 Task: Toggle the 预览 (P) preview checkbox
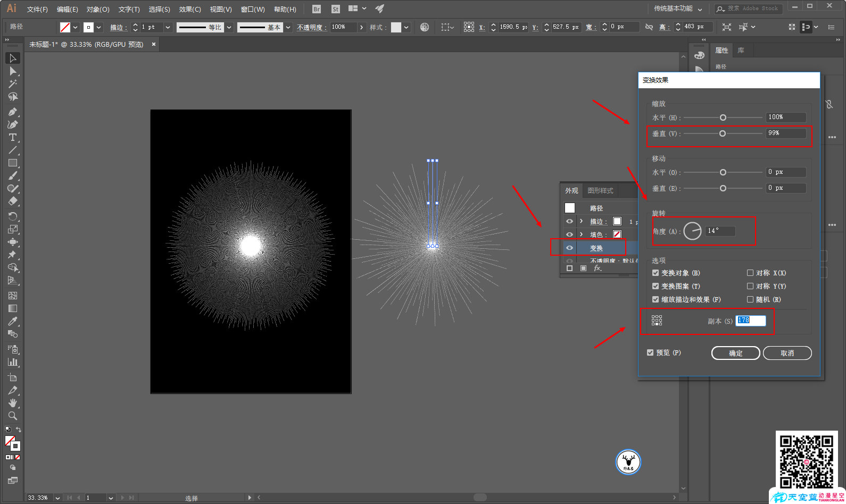coord(650,352)
